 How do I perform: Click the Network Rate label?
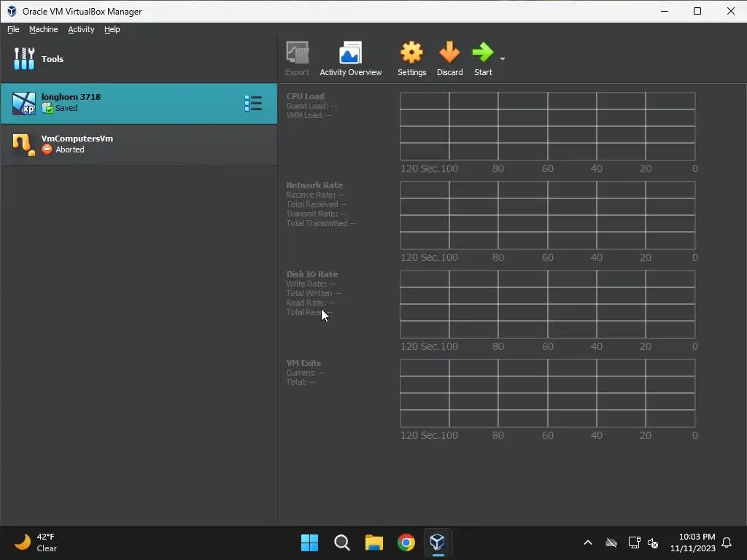click(314, 185)
